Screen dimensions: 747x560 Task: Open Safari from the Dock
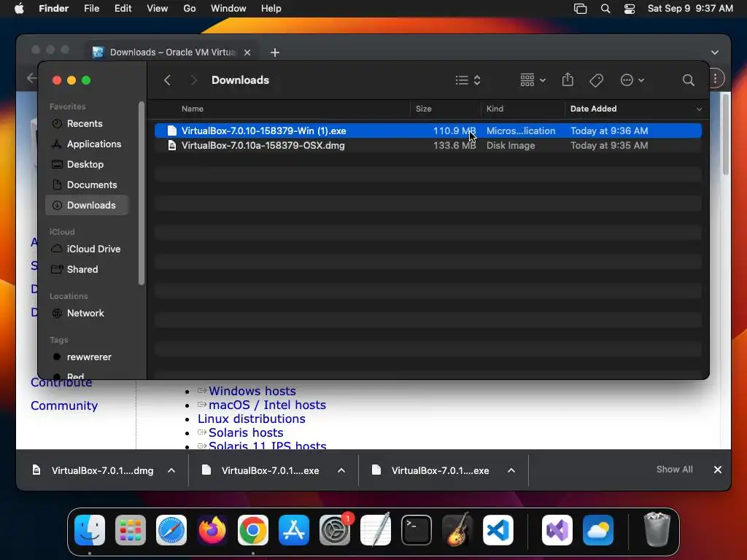pos(171,530)
